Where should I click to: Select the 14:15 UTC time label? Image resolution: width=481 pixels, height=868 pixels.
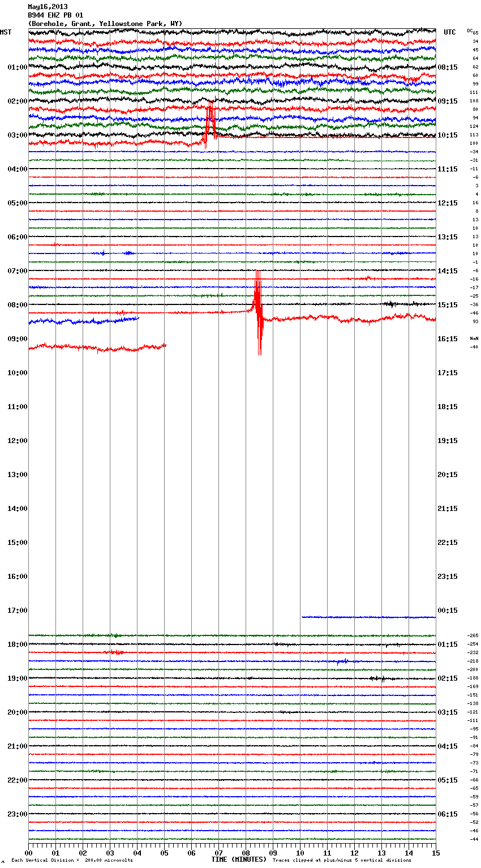[x=448, y=271]
